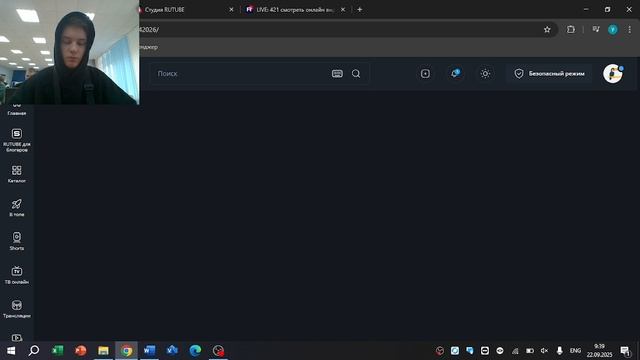Open RUTUBE для блогеров sidebar item
The image size is (640, 360).
(x=17, y=140)
